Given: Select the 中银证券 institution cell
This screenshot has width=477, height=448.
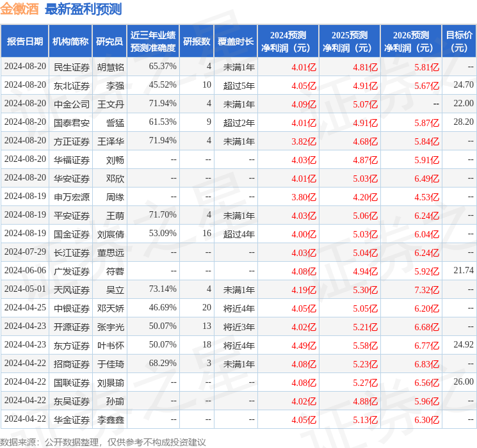Looking at the screenshot, I should coord(72,308).
